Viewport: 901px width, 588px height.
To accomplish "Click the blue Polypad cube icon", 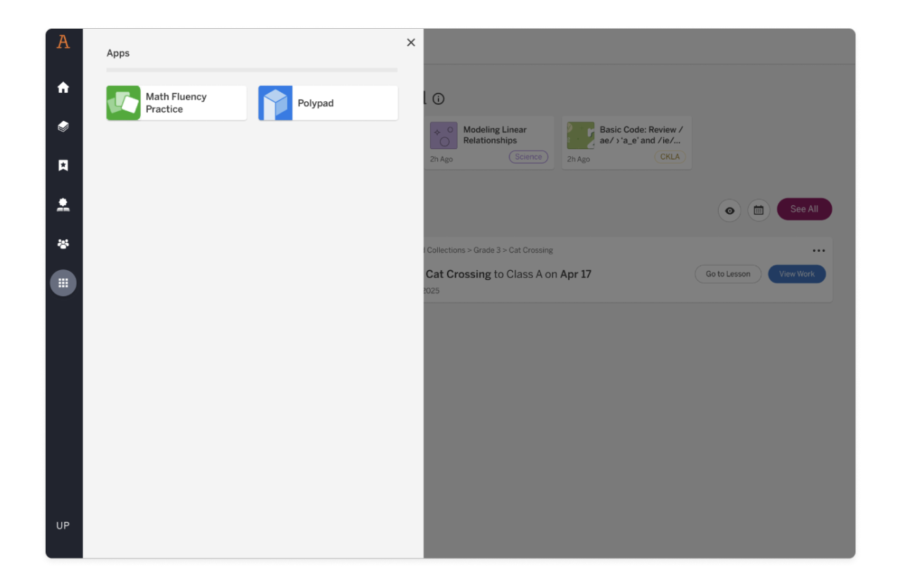I will pyautogui.click(x=275, y=103).
